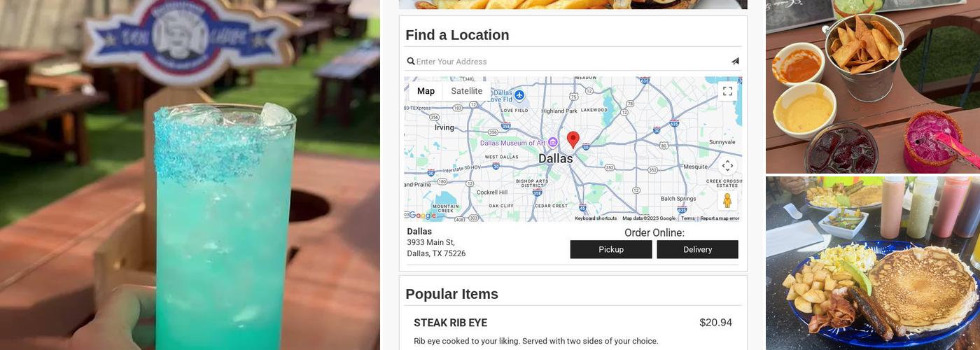Click Dallas Love Field airport icon
980x350 pixels.
click(x=519, y=94)
